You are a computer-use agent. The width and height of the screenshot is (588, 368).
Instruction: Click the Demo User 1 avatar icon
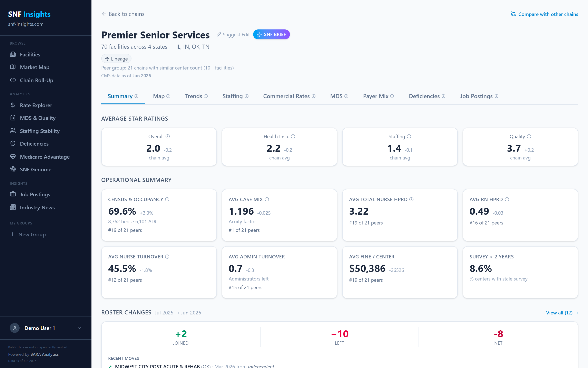[x=15, y=328]
